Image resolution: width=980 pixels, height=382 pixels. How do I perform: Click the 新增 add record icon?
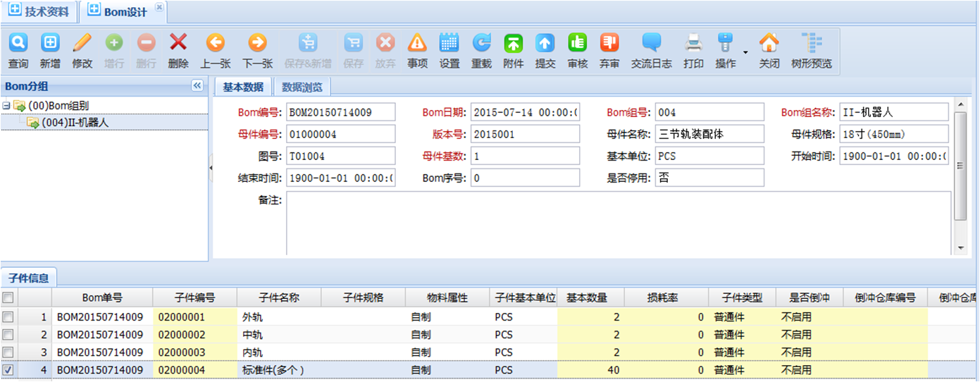point(49,44)
